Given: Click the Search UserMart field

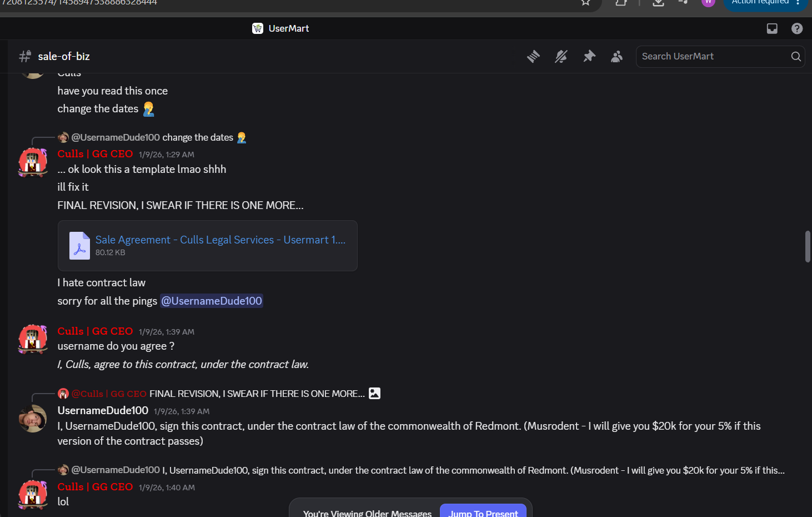Looking at the screenshot, I should [x=714, y=56].
